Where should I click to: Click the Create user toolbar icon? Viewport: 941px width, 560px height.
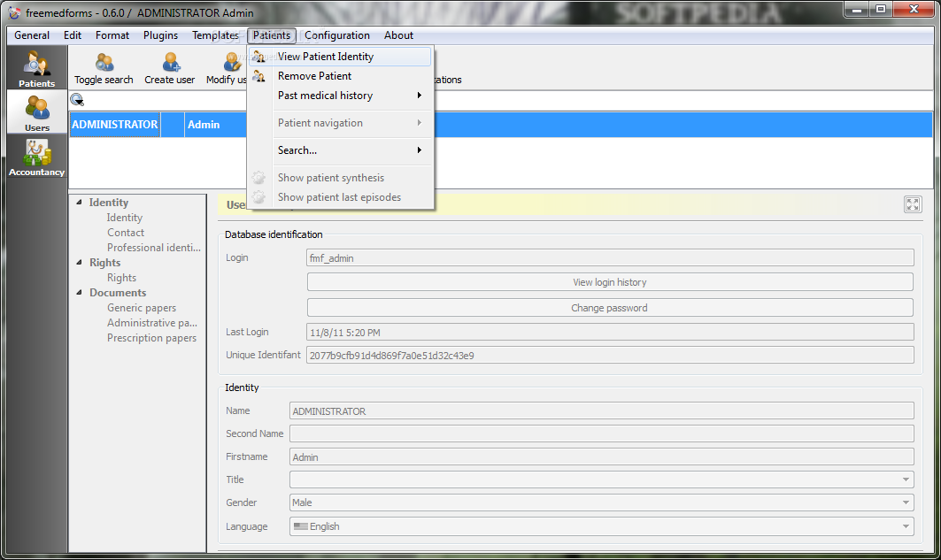click(x=171, y=62)
